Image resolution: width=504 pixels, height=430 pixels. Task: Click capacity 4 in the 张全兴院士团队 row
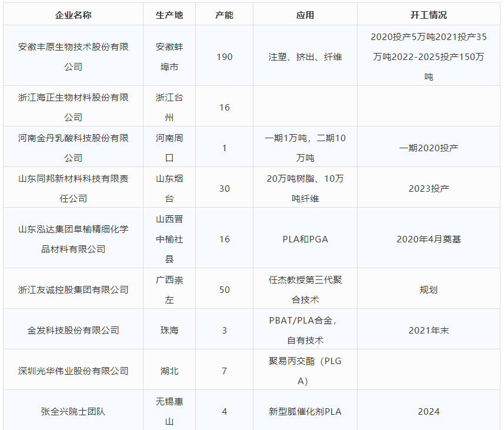coord(224,411)
